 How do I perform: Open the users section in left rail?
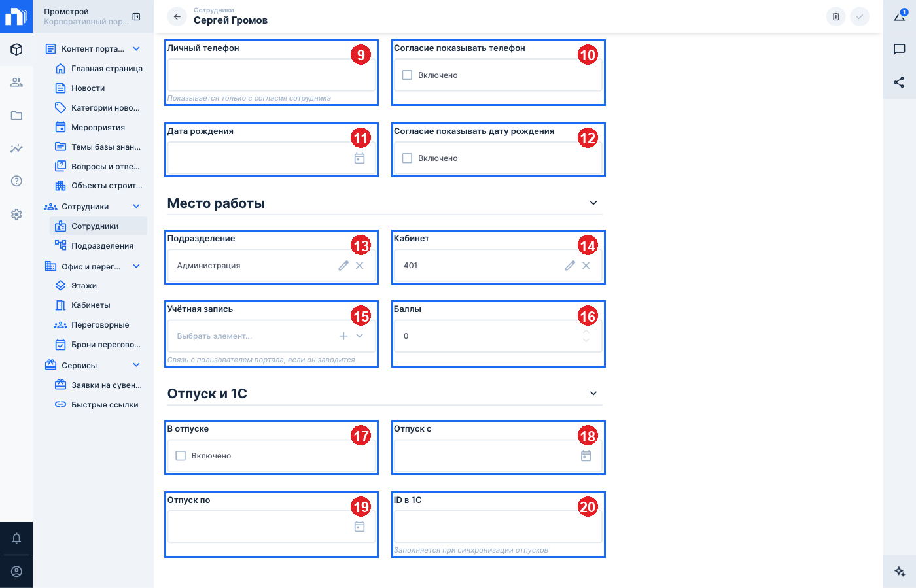(16, 82)
